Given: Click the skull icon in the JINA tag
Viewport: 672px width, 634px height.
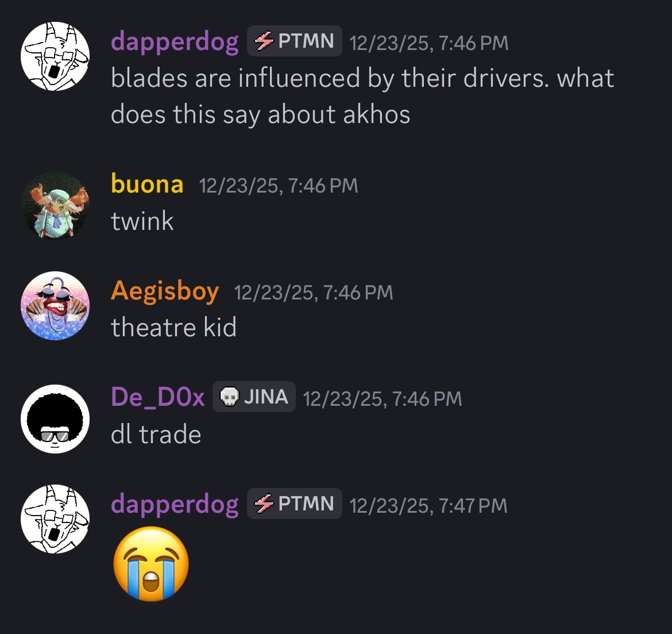Looking at the screenshot, I should point(229,397).
